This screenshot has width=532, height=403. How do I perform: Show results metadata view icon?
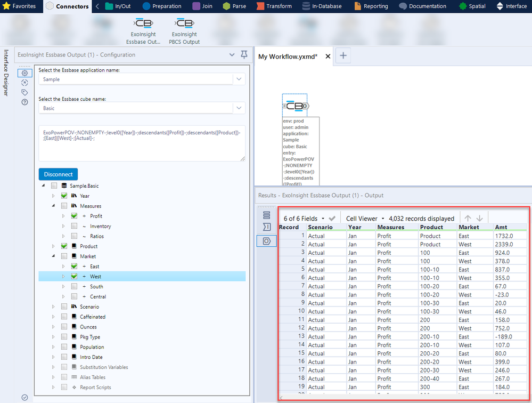pos(267,227)
